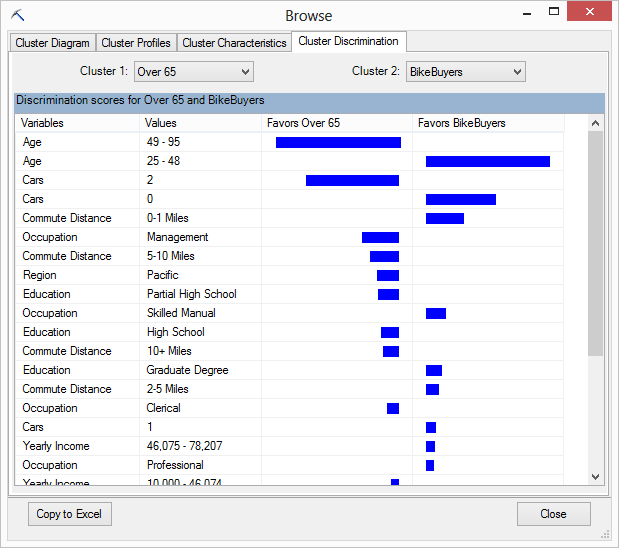619x548 pixels.
Task: Click the scrollbar up arrow
Action: [595, 123]
